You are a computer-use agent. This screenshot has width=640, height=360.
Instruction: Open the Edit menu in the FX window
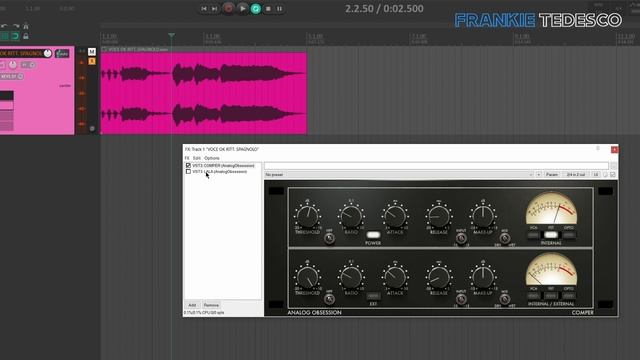[197, 158]
